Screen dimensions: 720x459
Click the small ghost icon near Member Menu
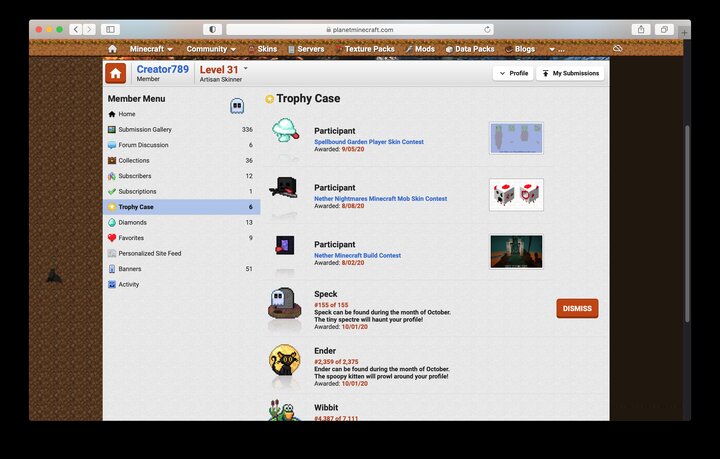click(x=236, y=105)
